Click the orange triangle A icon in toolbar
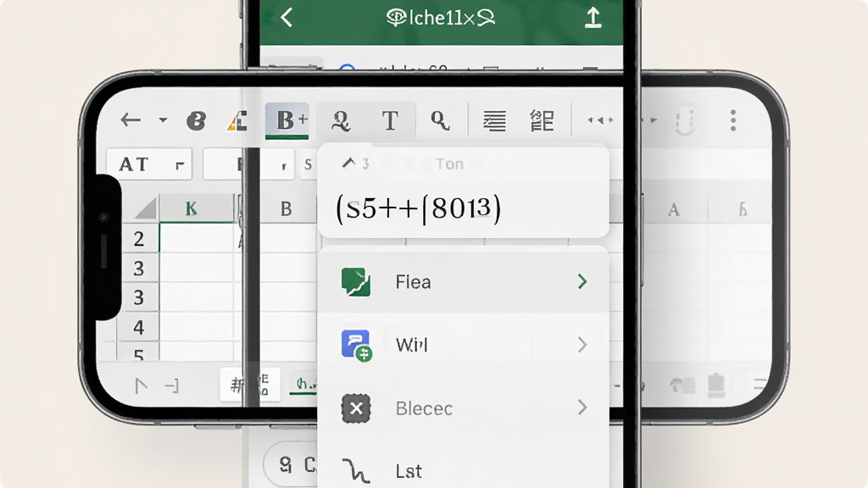The image size is (868, 488). 237,120
